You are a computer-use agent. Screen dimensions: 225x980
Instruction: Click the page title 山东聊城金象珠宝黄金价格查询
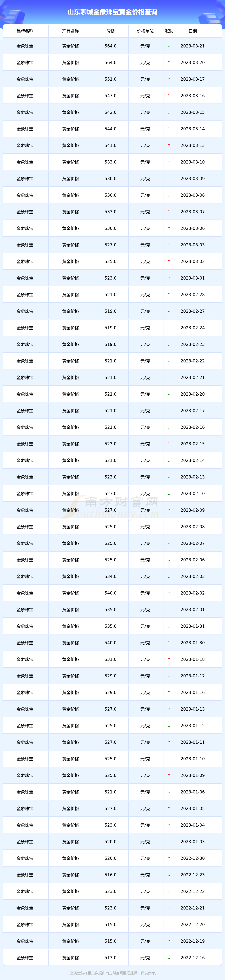click(x=113, y=12)
